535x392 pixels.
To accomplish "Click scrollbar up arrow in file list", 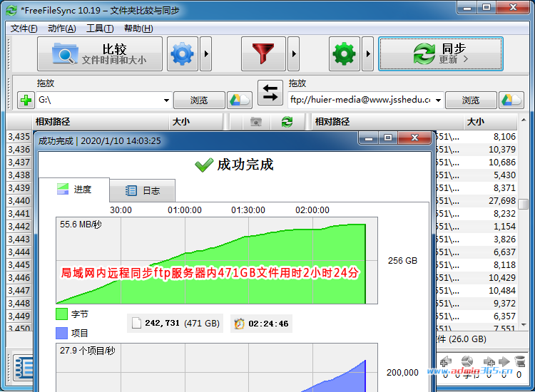I will (524, 120).
